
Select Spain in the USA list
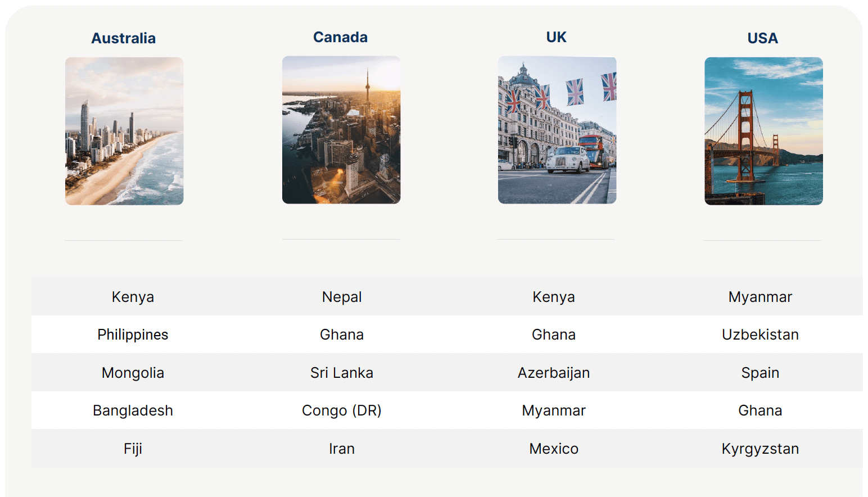coord(760,373)
